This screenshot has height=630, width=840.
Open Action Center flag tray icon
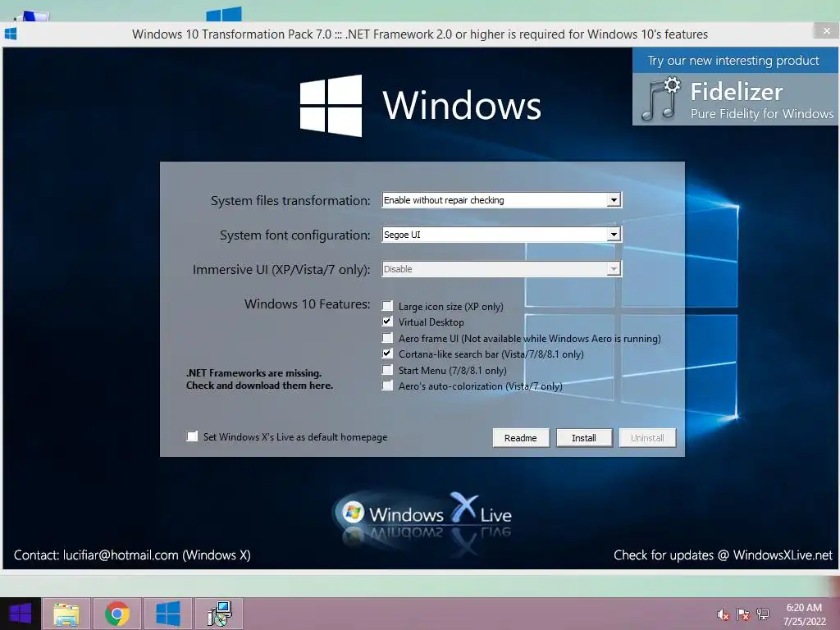[743, 614]
